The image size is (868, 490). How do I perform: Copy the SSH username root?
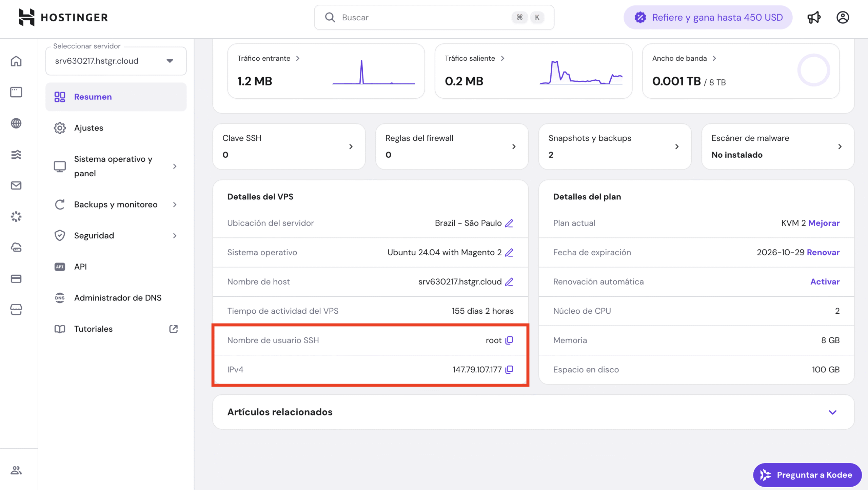click(x=509, y=340)
